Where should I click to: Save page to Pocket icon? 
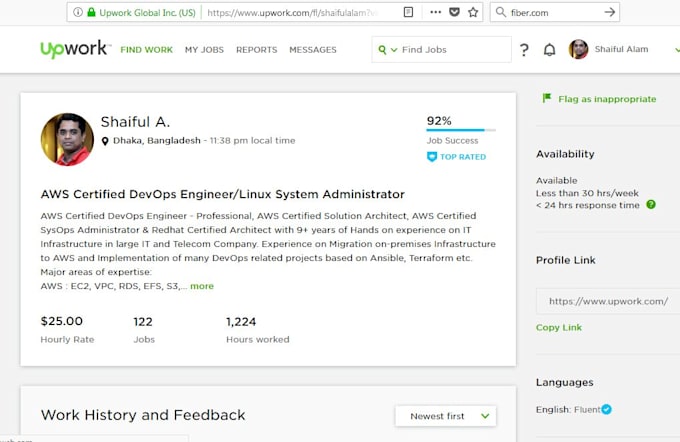[x=454, y=12]
